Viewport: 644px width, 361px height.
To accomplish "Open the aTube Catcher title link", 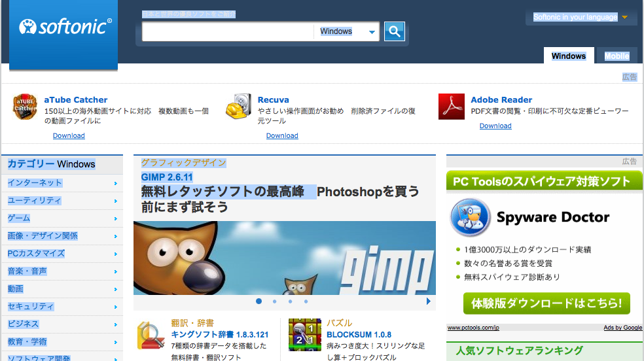I will tap(76, 99).
